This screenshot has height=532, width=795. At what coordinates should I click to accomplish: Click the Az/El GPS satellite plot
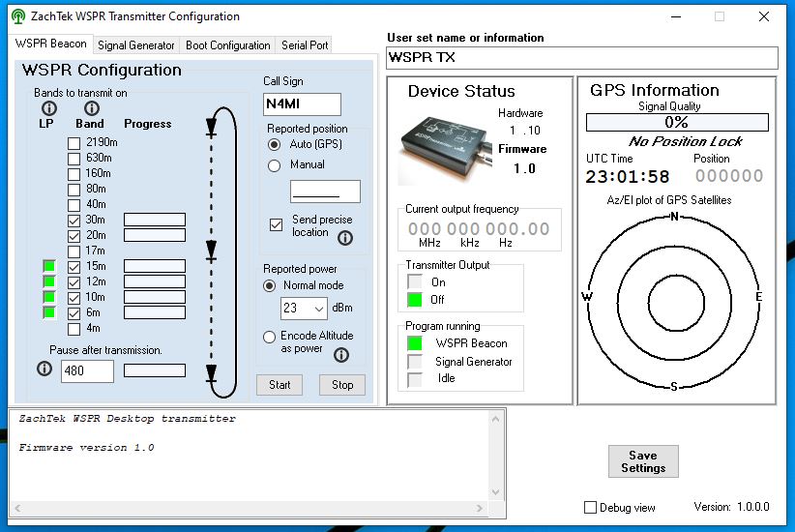pyautogui.click(x=675, y=302)
